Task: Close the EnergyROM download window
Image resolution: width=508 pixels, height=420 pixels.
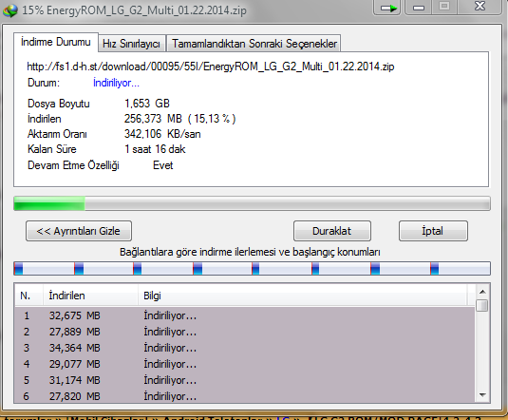Action: pyautogui.click(x=480, y=7)
